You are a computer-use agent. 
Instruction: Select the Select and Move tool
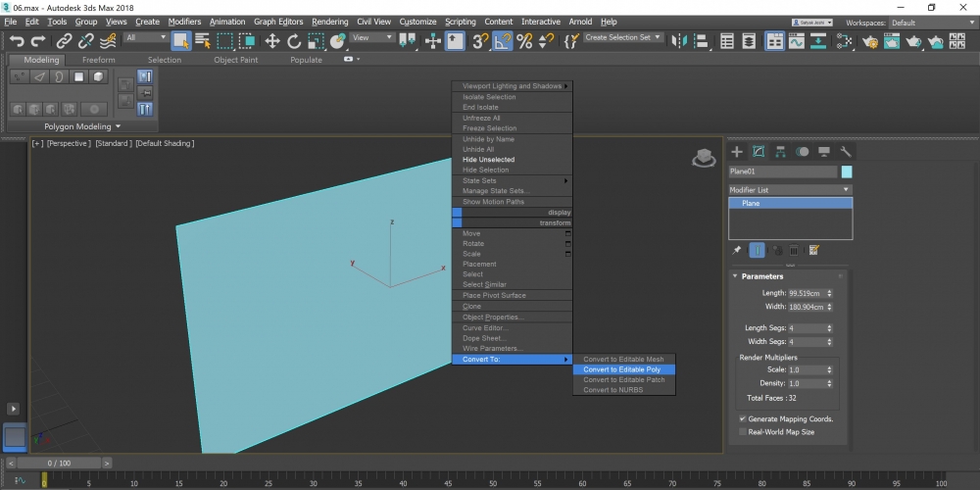pos(271,41)
